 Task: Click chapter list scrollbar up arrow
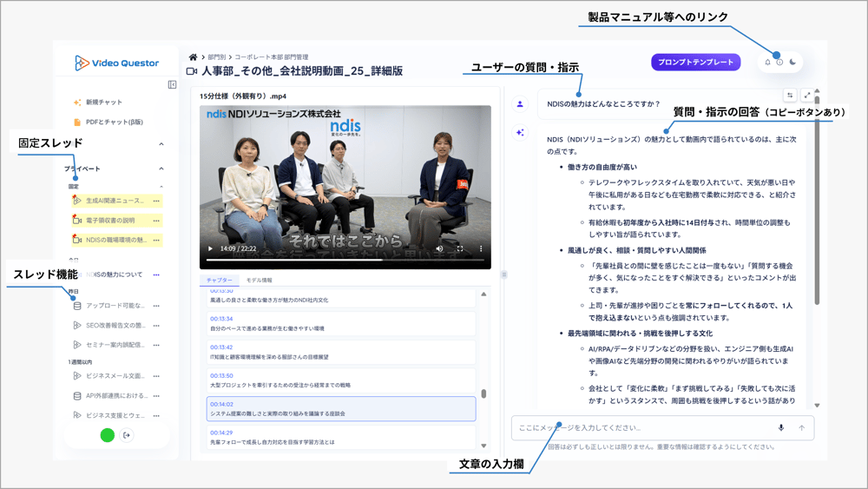(483, 294)
